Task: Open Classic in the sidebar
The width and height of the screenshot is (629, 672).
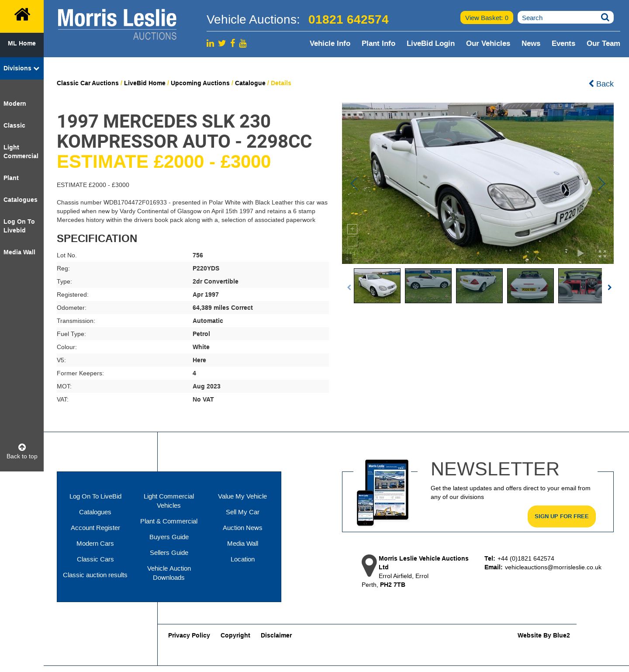Action: (14, 125)
